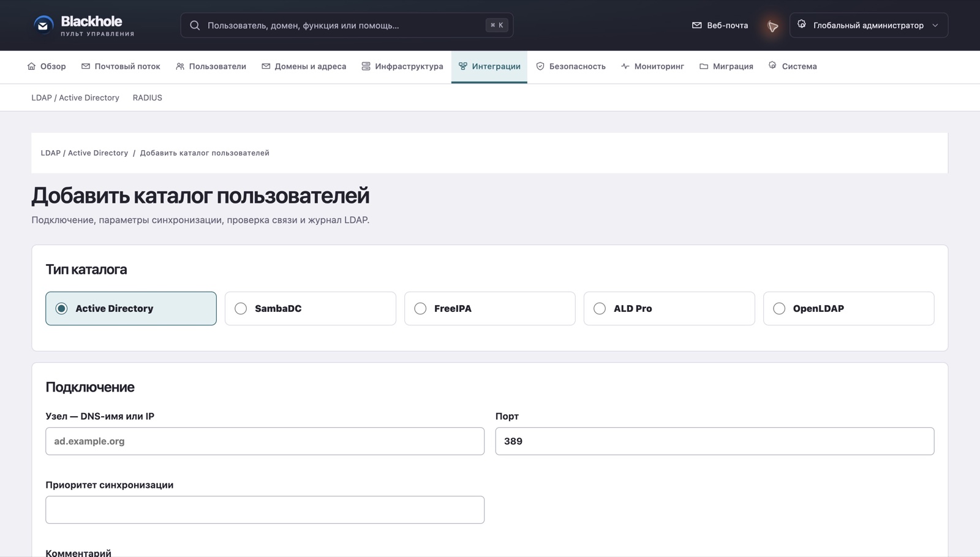Click the Тип каталога section heading

[x=86, y=270]
